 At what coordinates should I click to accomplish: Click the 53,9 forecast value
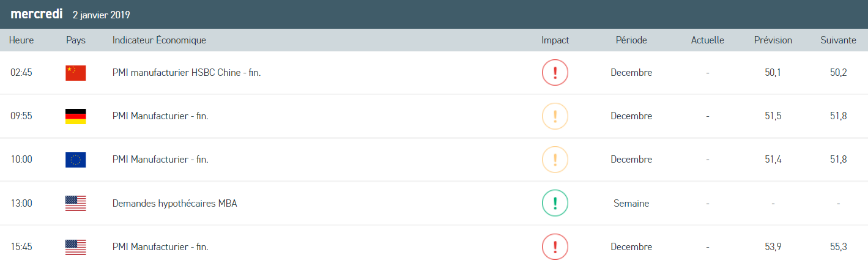[773, 247]
